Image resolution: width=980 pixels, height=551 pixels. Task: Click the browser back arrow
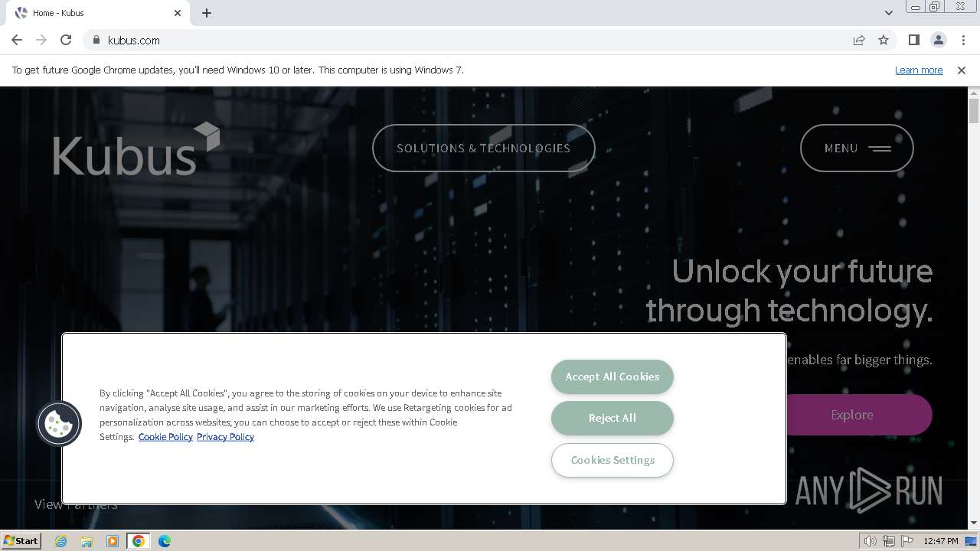coord(17,40)
